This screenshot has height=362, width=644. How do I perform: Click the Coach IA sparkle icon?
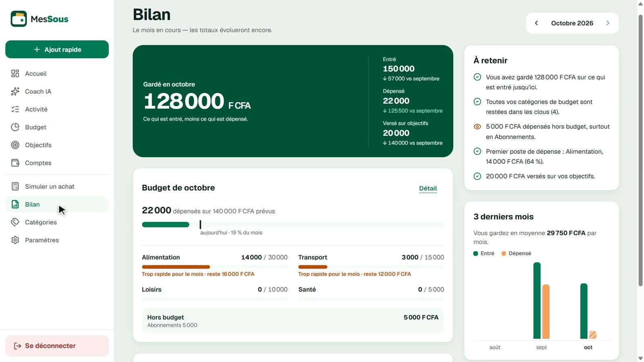click(x=15, y=91)
